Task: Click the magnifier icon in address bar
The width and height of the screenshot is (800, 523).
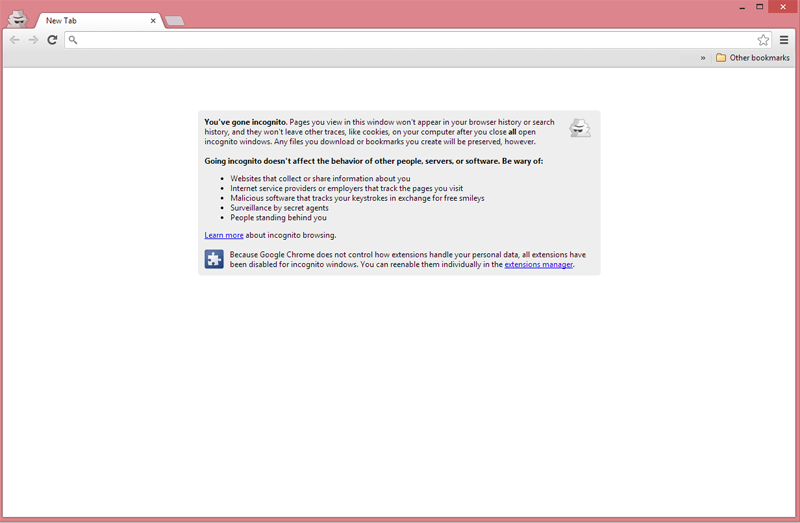Action: [73, 40]
